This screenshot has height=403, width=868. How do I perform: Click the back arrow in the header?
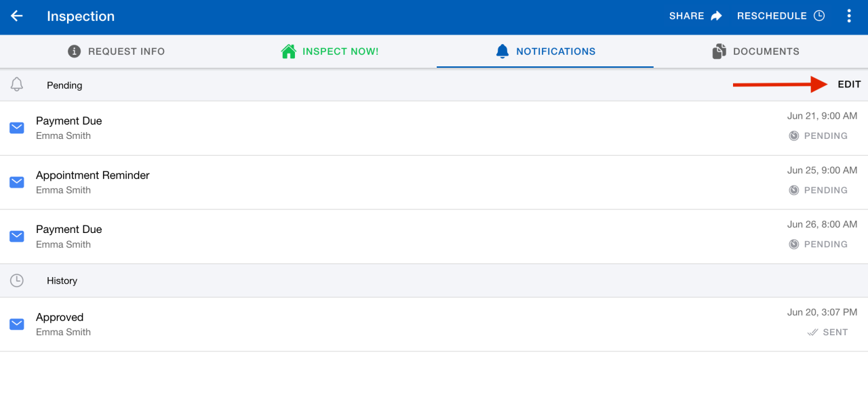[16, 16]
